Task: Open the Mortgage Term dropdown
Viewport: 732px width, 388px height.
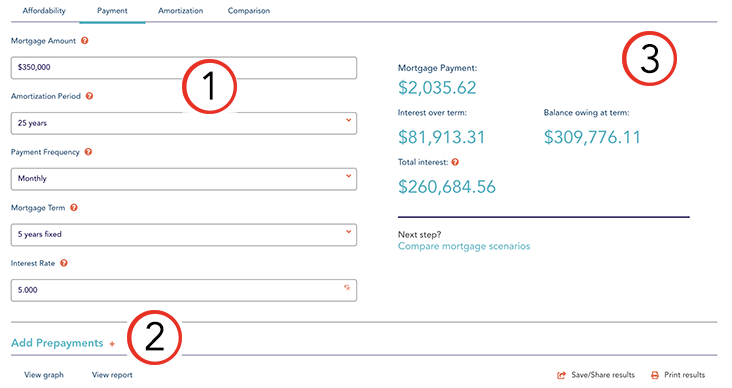Action: point(184,234)
